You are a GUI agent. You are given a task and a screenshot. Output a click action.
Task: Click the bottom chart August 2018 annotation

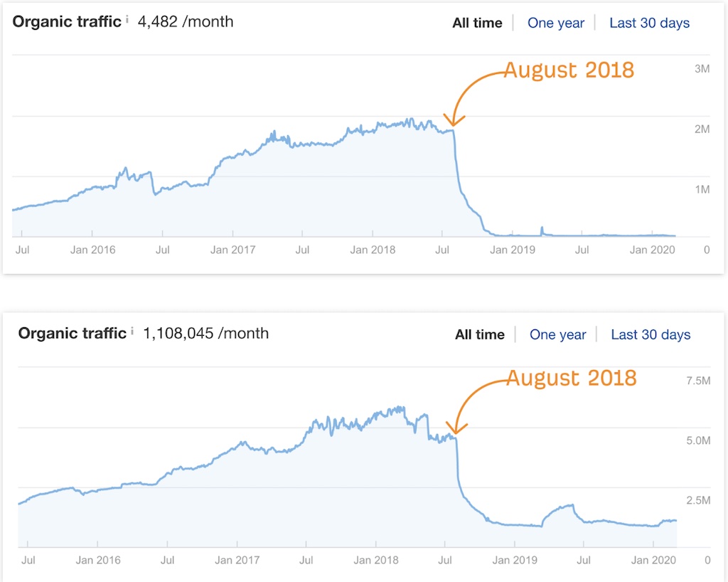click(x=571, y=378)
